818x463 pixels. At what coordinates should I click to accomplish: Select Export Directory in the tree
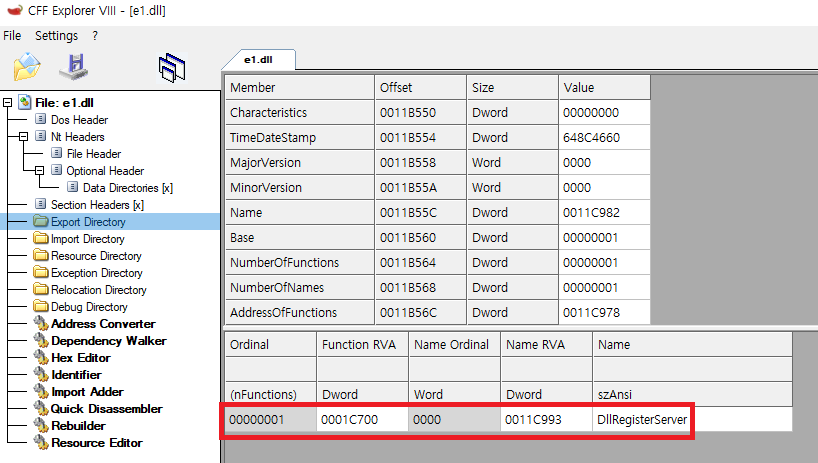coord(88,222)
